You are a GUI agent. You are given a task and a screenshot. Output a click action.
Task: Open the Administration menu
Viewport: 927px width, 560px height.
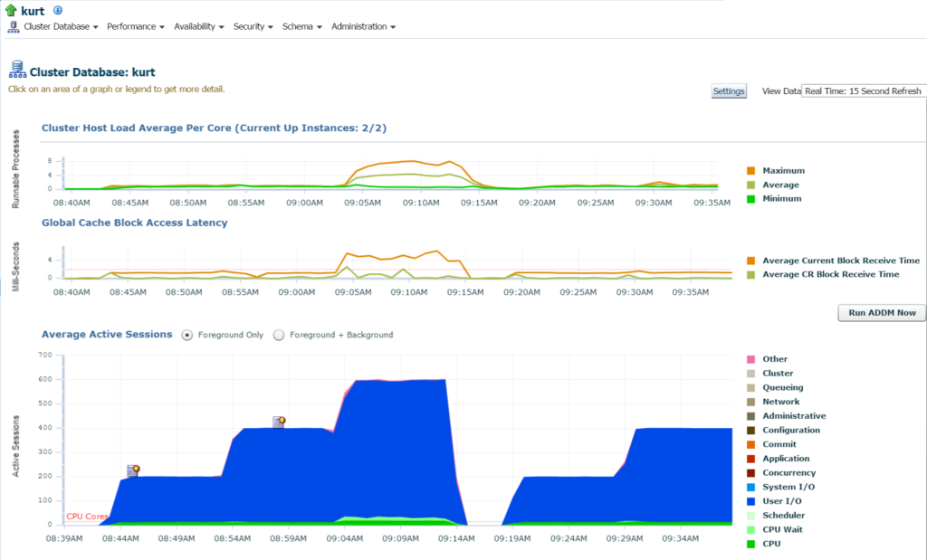pos(363,26)
